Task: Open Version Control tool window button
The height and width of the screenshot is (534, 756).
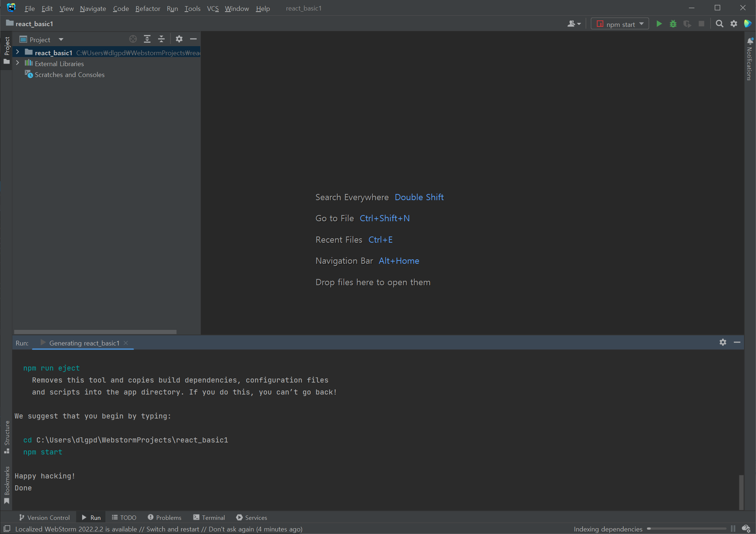Action: tap(44, 518)
